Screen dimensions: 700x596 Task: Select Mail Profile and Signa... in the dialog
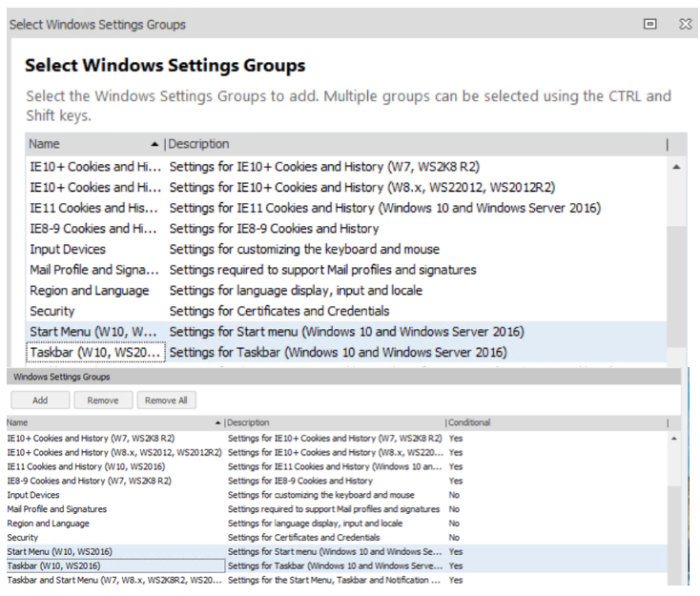point(346,270)
